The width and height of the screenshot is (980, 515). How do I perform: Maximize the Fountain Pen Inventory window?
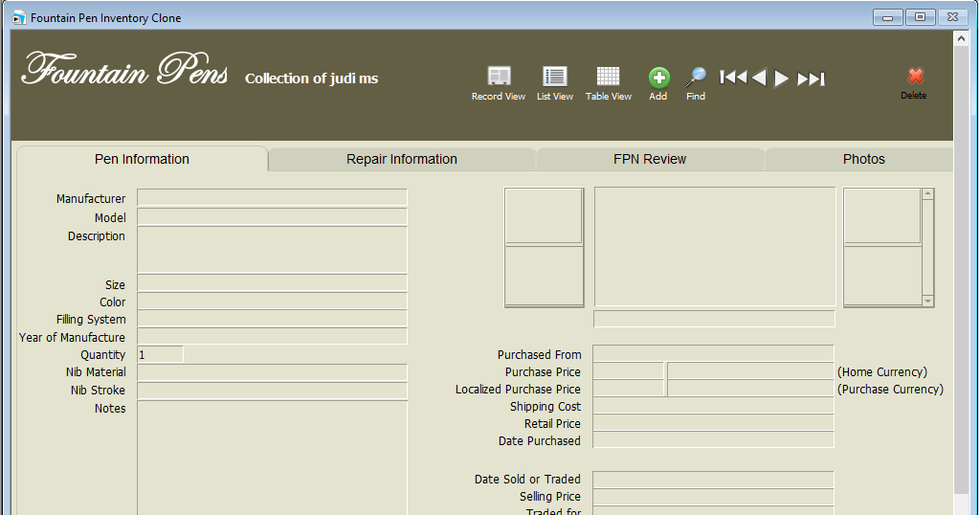(920, 17)
